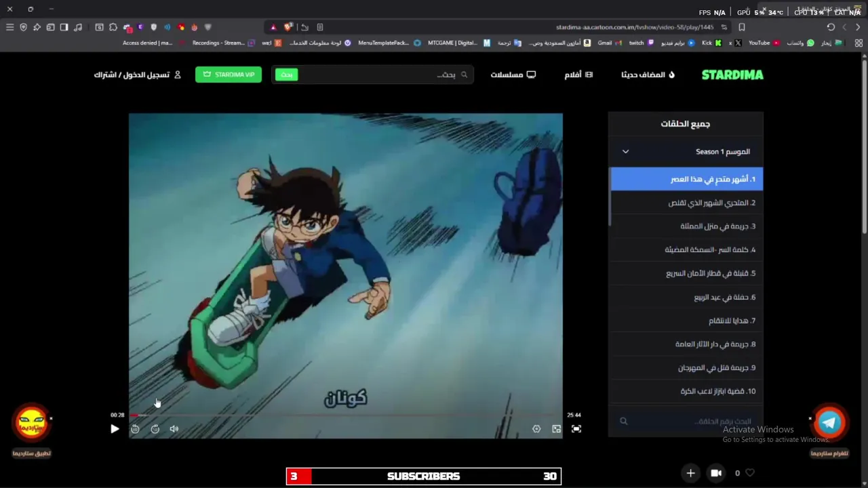
Task: Open episode 10 from the list
Action: pos(686,391)
